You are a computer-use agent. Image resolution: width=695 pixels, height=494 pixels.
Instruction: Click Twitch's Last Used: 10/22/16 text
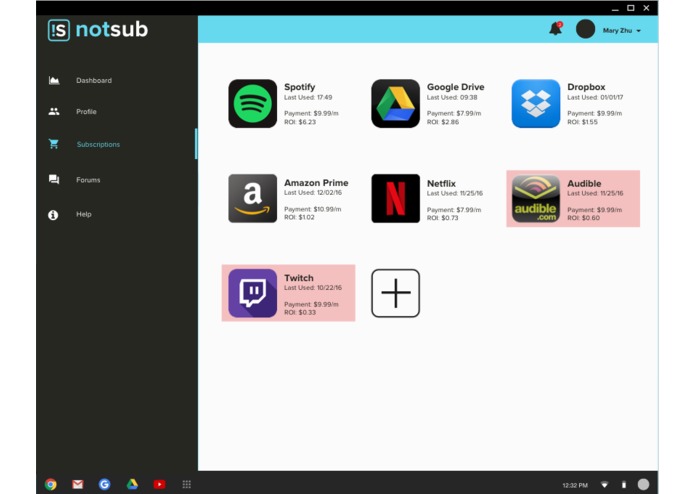click(313, 288)
